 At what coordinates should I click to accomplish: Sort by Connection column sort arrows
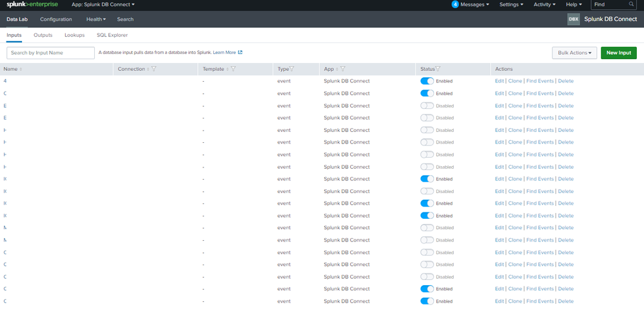point(148,70)
